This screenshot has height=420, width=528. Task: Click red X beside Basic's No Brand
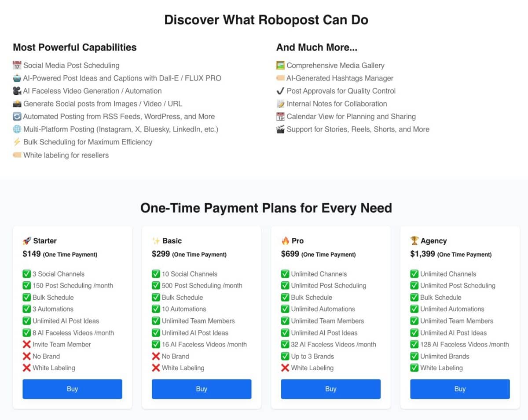(x=156, y=356)
